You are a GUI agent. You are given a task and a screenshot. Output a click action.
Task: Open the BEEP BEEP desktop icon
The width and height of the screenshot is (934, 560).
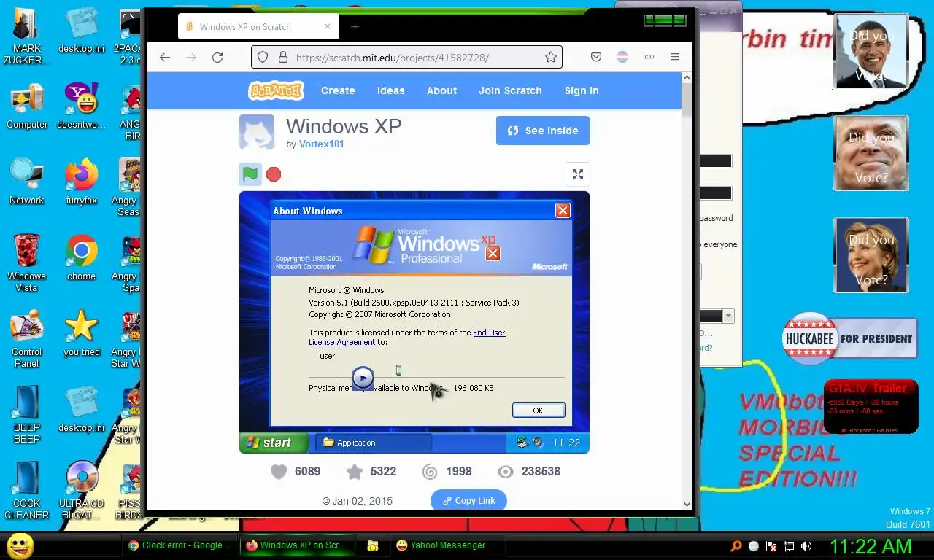27,415
